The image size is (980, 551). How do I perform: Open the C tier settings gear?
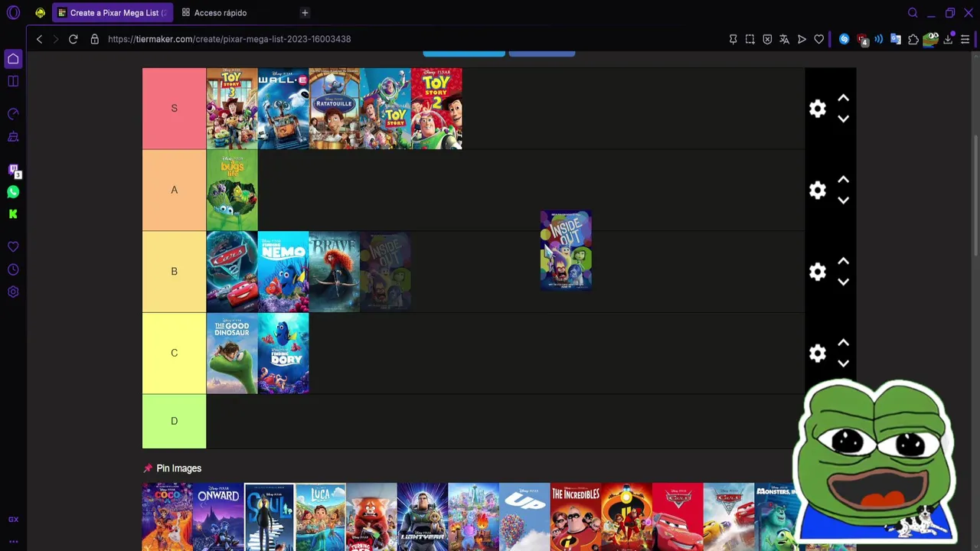tap(818, 353)
